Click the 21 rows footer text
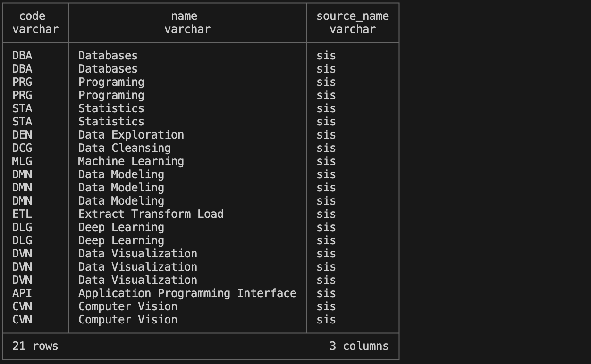The image size is (591, 364). (35, 346)
